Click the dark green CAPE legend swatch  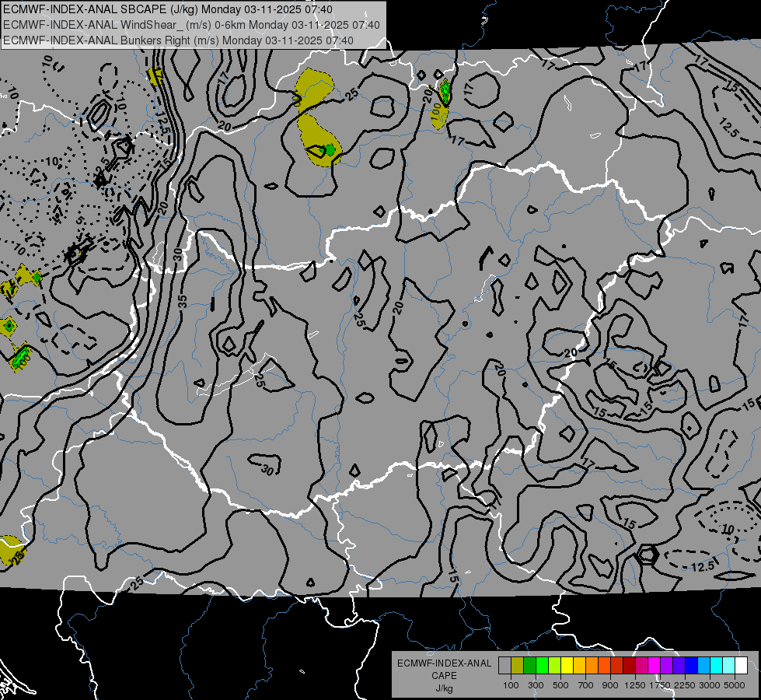[x=530, y=665]
